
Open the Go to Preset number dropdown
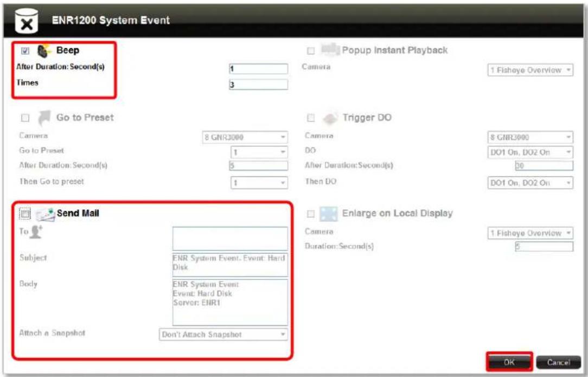(259, 152)
